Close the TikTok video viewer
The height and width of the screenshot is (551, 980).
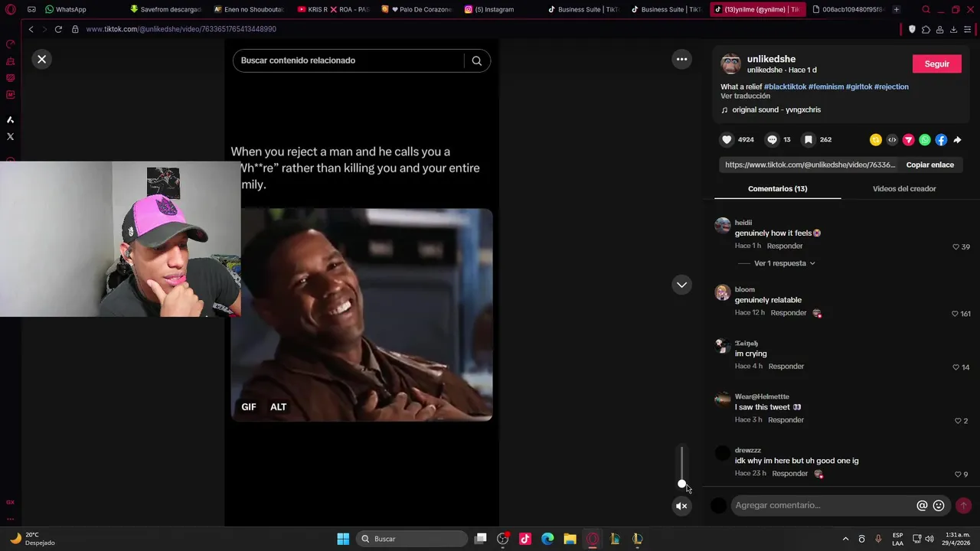(42, 59)
